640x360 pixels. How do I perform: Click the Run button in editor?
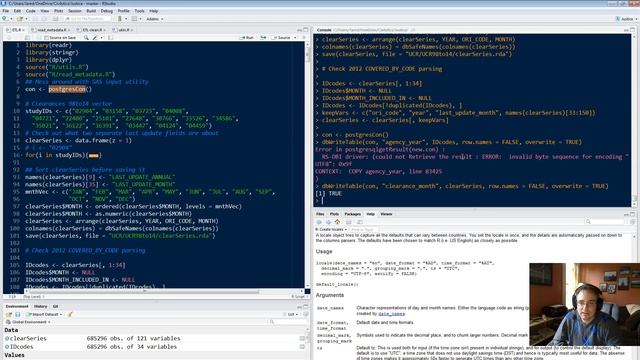tap(247, 38)
